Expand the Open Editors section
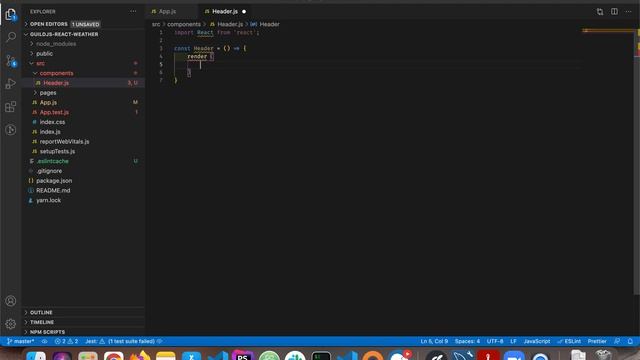Viewport: 640px width, 360px height. coord(49,24)
